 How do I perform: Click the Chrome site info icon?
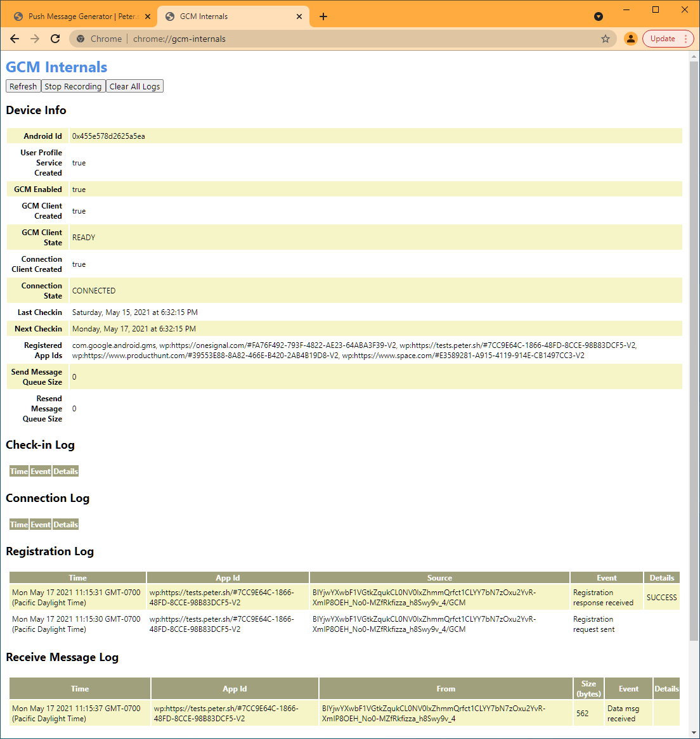81,39
